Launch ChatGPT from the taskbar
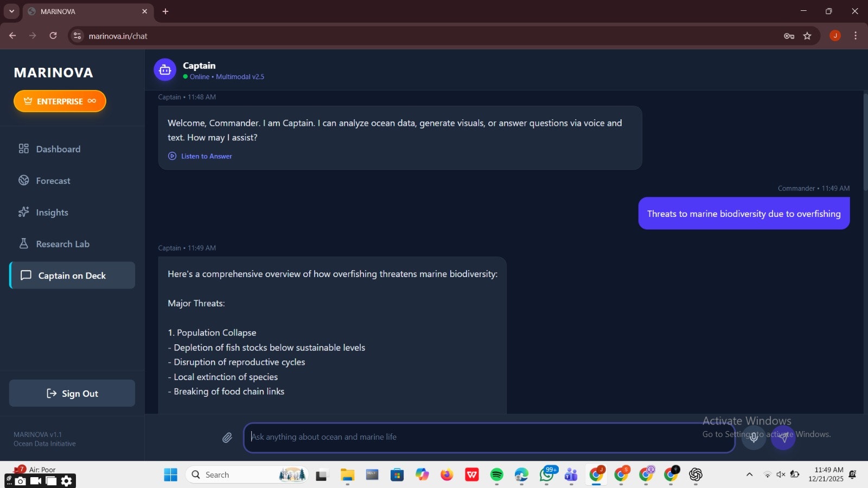 click(696, 474)
